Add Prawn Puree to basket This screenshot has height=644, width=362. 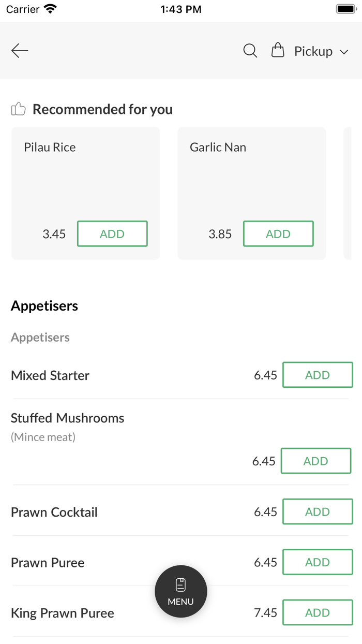(318, 562)
